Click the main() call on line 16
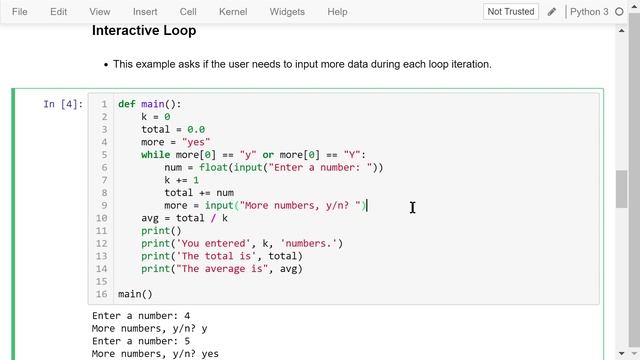The height and width of the screenshot is (360, 640). point(135,294)
